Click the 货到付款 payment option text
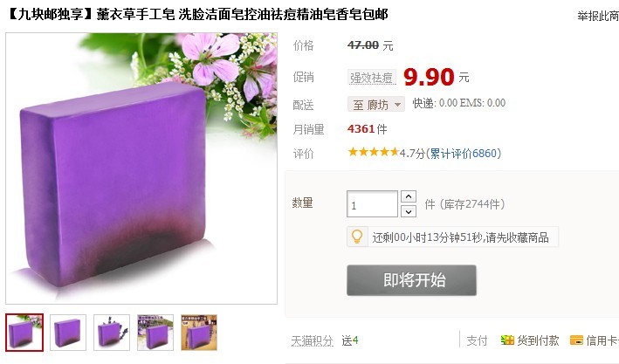The height and width of the screenshot is (364, 619). [538, 340]
